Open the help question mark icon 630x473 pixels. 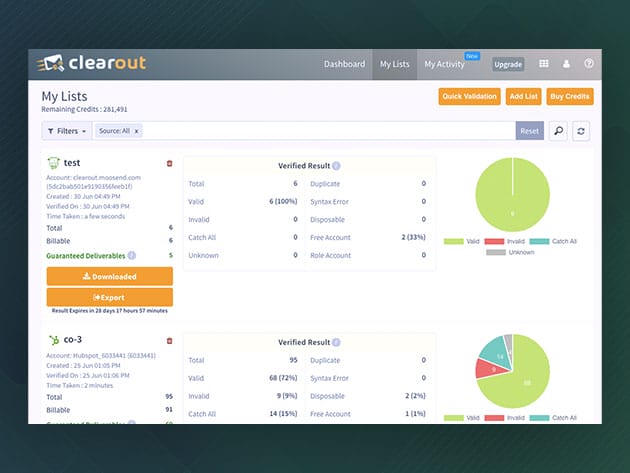click(589, 64)
